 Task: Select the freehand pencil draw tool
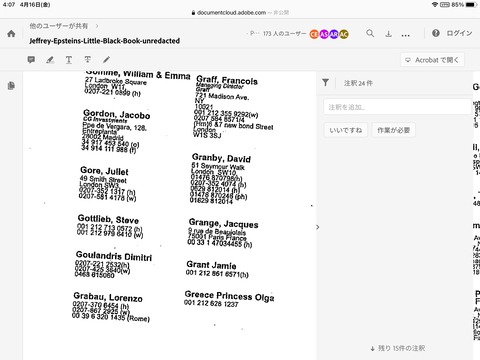coord(106,60)
